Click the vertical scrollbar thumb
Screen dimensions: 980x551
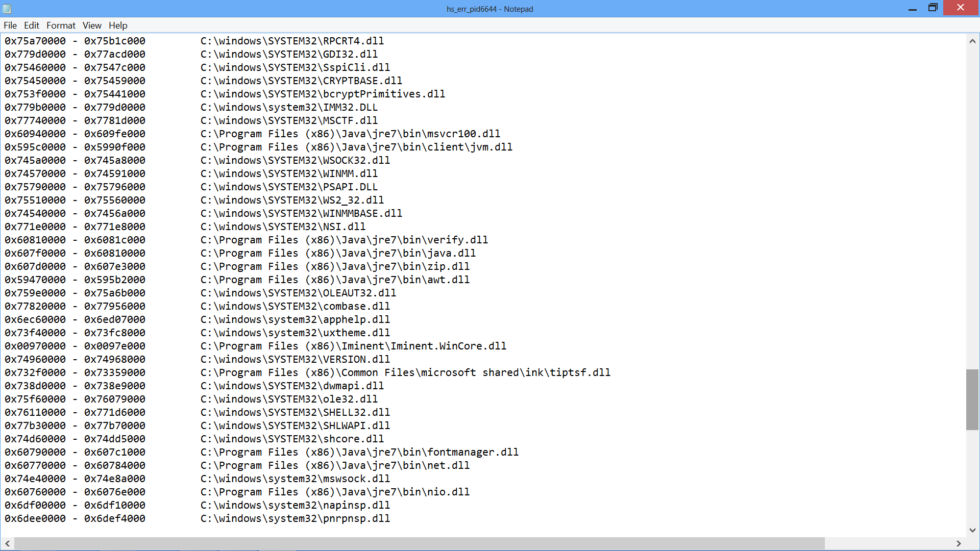coord(972,399)
